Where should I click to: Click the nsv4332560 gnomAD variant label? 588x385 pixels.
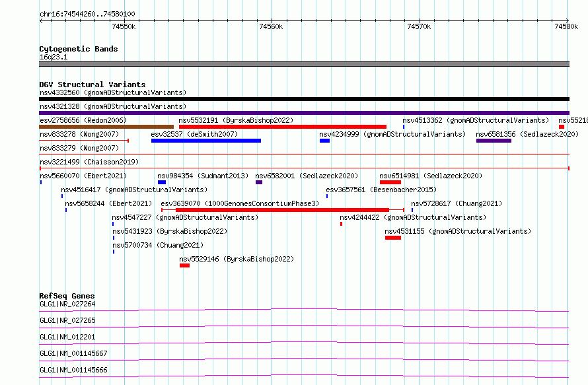click(113, 92)
